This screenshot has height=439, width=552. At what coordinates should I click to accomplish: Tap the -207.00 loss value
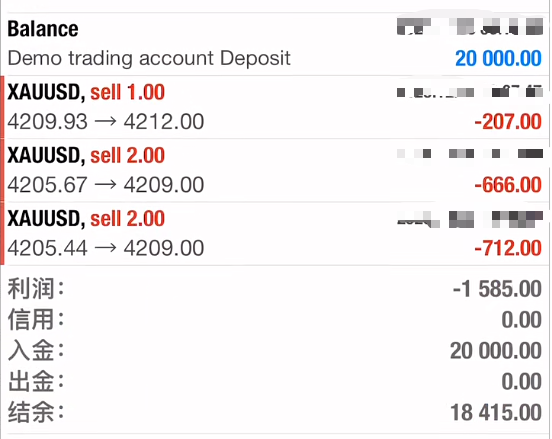[508, 122]
